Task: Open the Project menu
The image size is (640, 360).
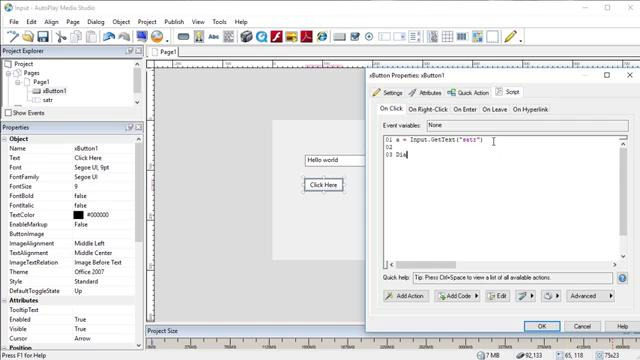Action: (147, 22)
